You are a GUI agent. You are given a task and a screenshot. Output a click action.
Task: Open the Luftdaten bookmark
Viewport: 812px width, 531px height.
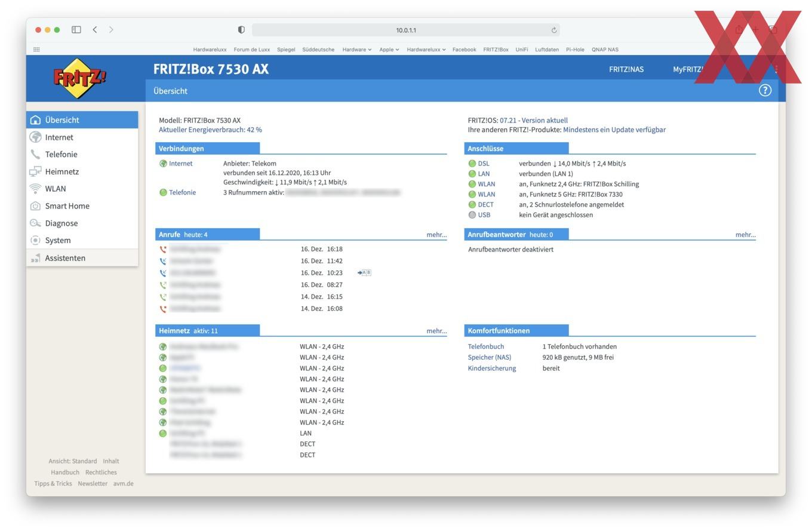[547, 50]
